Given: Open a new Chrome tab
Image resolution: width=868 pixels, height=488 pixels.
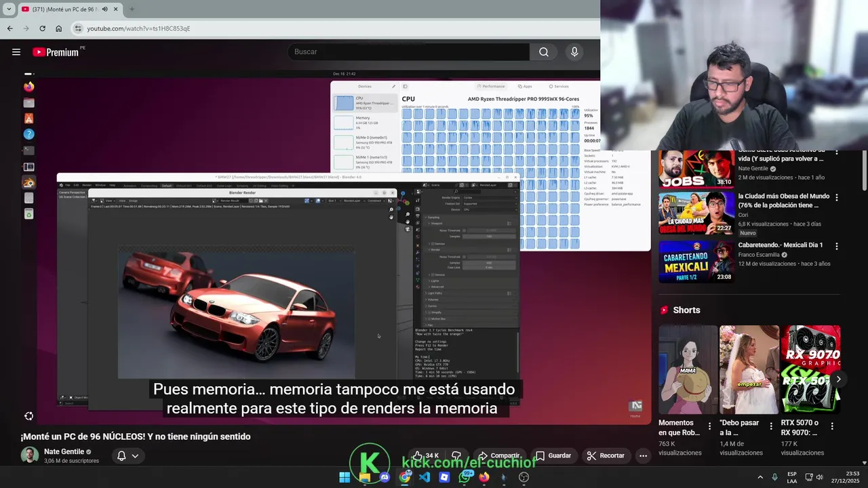Looking at the screenshot, I should click(132, 9).
